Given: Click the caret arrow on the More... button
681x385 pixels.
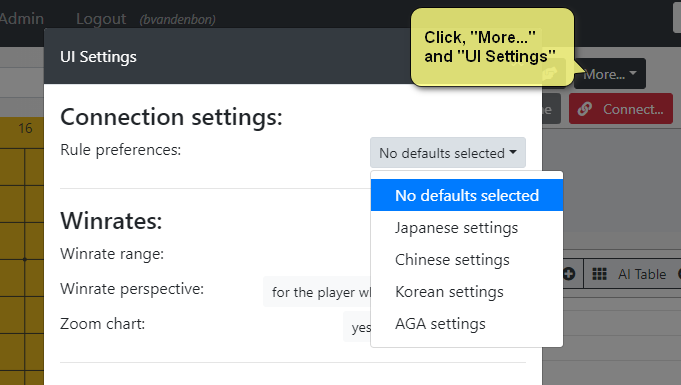Looking at the screenshot, I should 633,73.
